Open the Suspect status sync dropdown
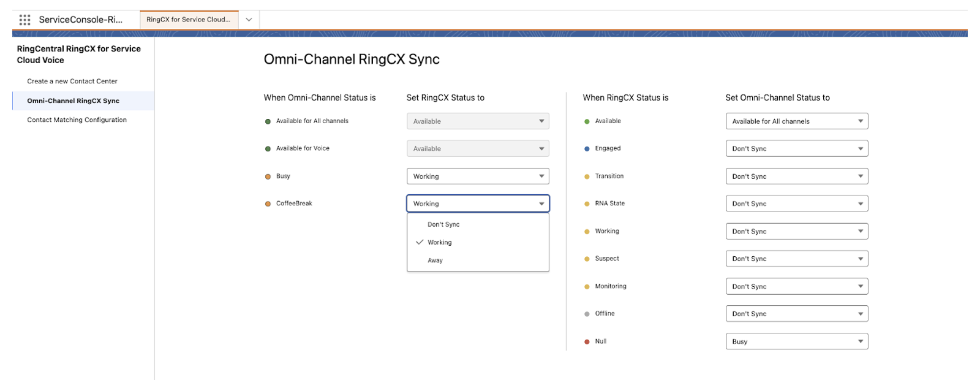The image size is (980, 380). [796, 259]
